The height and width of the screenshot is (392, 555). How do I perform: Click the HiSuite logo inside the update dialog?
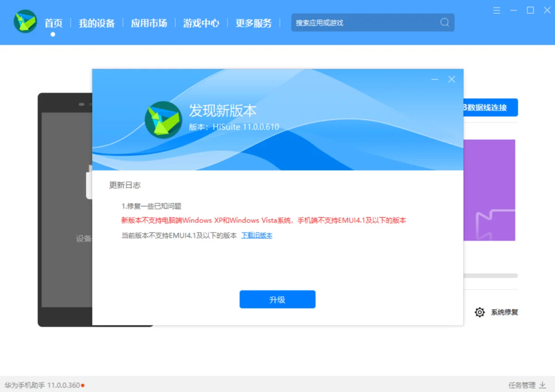(x=163, y=119)
